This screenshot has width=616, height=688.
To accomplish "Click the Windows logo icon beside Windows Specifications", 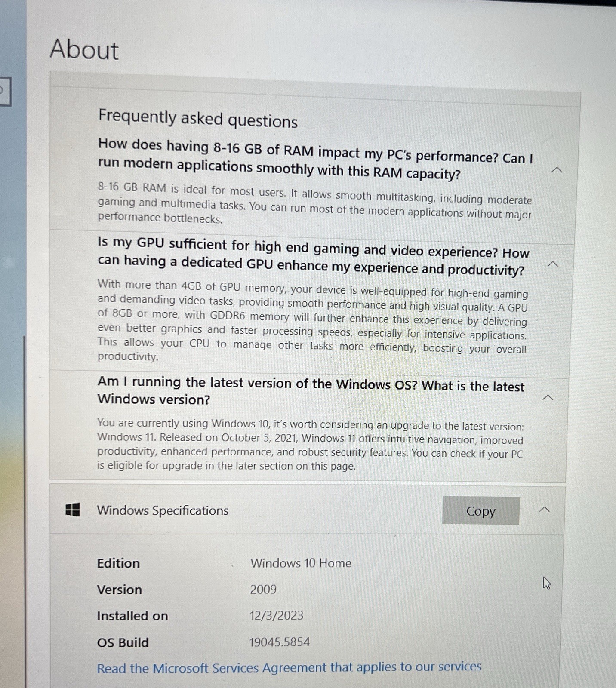I will click(x=73, y=510).
